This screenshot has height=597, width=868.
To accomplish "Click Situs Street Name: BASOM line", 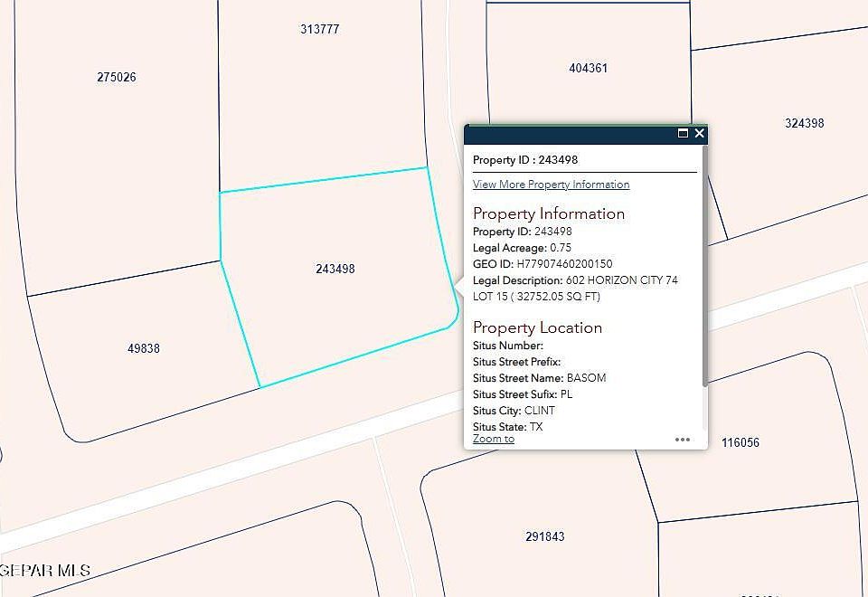I will pyautogui.click(x=539, y=378).
